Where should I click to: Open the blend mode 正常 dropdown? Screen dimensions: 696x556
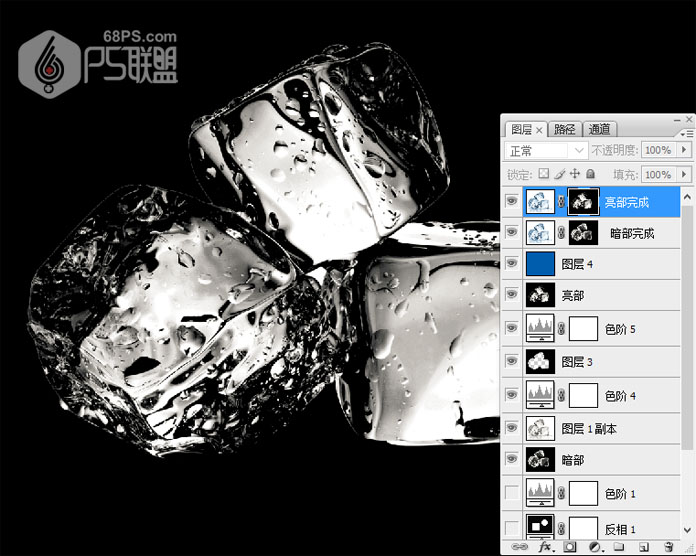(x=546, y=150)
